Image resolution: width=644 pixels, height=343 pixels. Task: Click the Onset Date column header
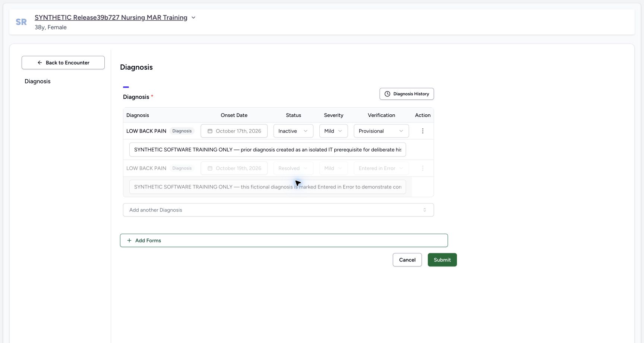coord(234,115)
